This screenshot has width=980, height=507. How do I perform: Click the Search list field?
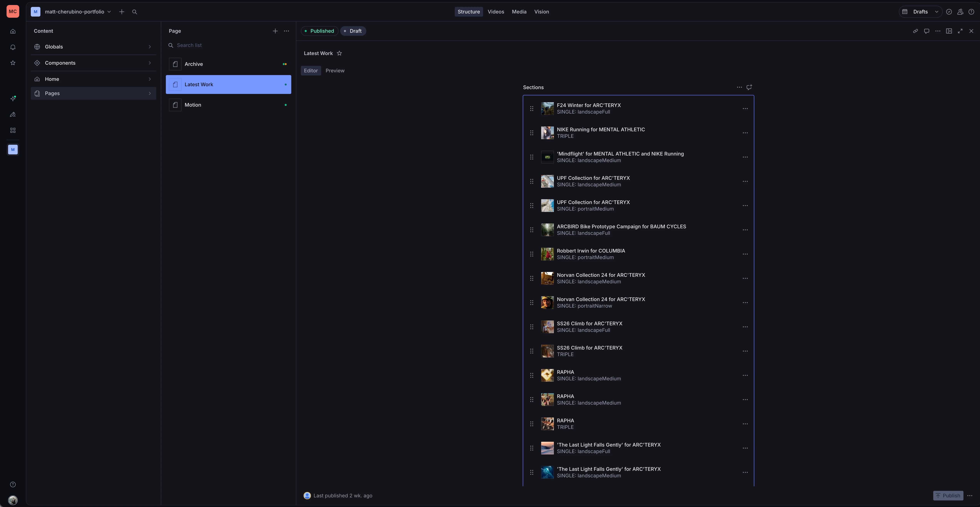pos(228,45)
